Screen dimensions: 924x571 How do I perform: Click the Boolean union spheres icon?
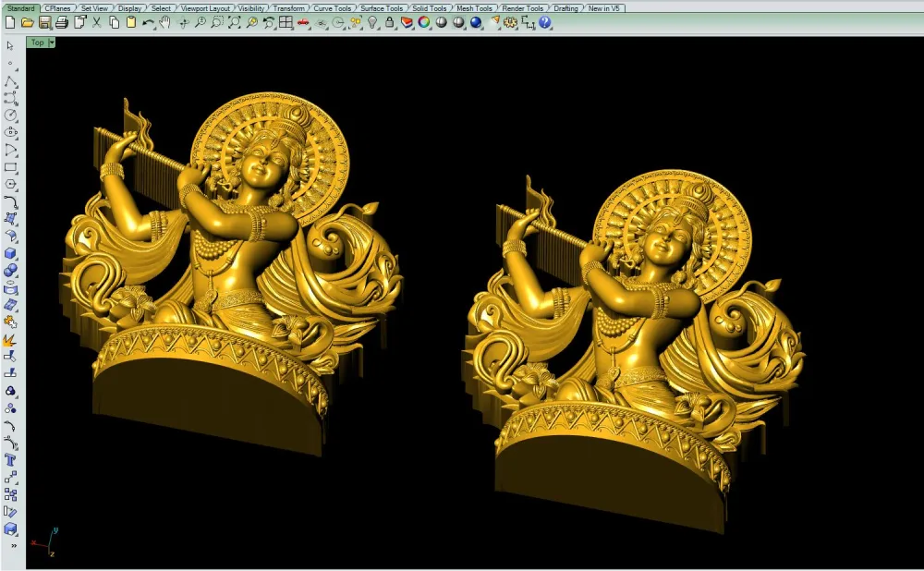pyautogui.click(x=10, y=271)
